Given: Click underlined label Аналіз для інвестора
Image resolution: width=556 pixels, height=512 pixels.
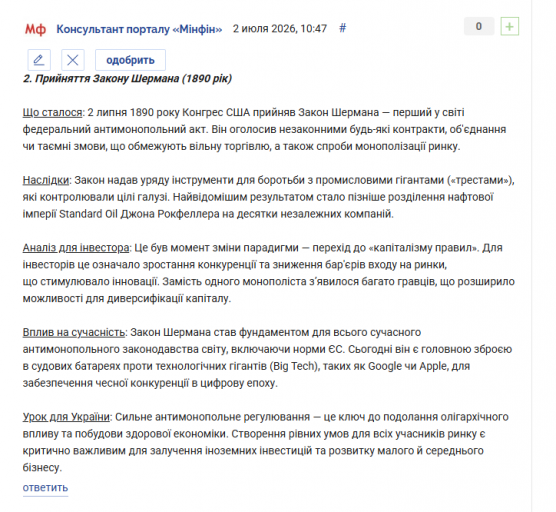Looking at the screenshot, I should pos(76,247).
